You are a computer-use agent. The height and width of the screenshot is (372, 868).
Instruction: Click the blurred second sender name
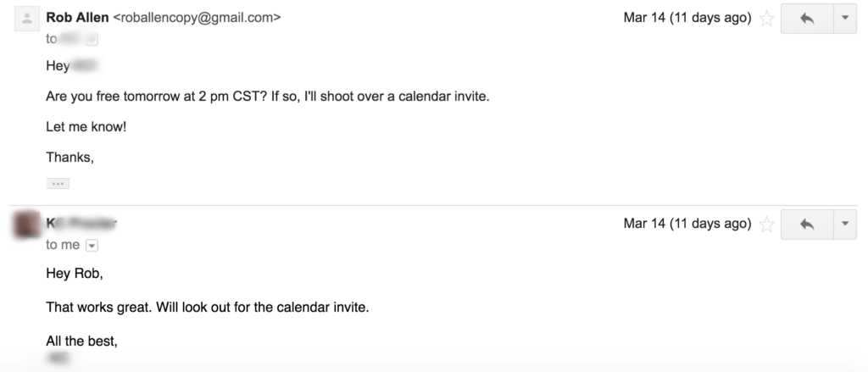coord(81,224)
